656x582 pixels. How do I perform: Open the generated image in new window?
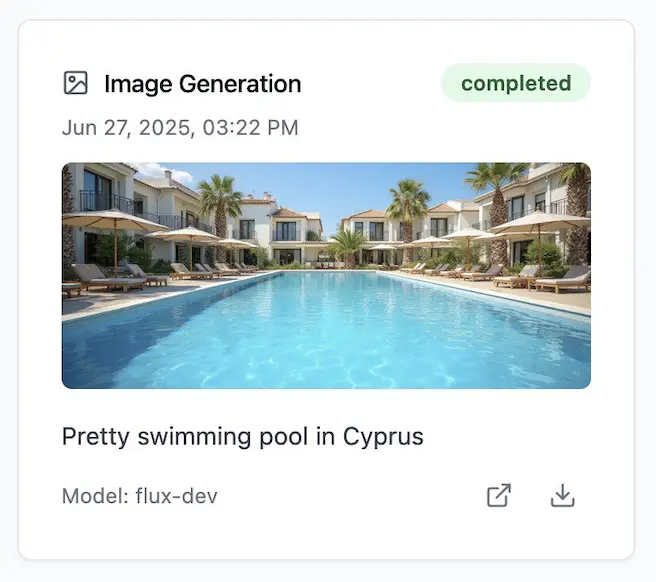(499, 496)
